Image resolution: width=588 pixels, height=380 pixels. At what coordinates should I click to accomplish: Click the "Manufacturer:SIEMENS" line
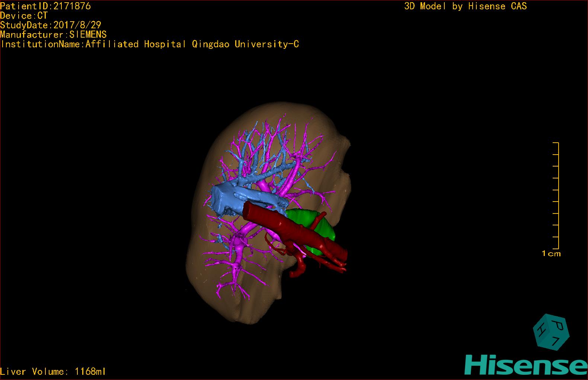click(53, 35)
